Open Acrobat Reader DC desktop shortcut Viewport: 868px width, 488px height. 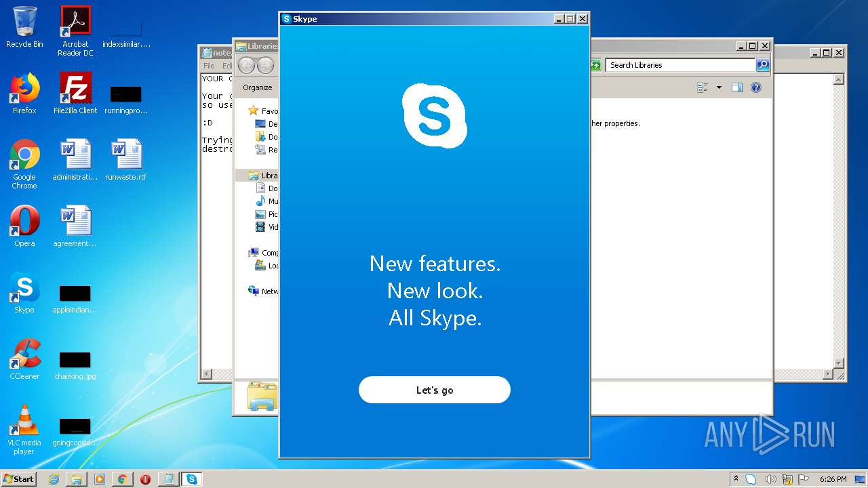75,31
